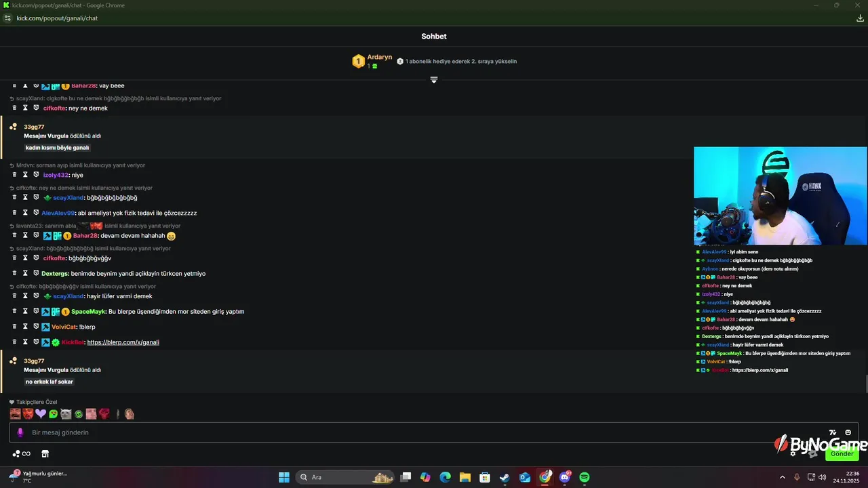Open Steam from the taskbar

coord(505,477)
